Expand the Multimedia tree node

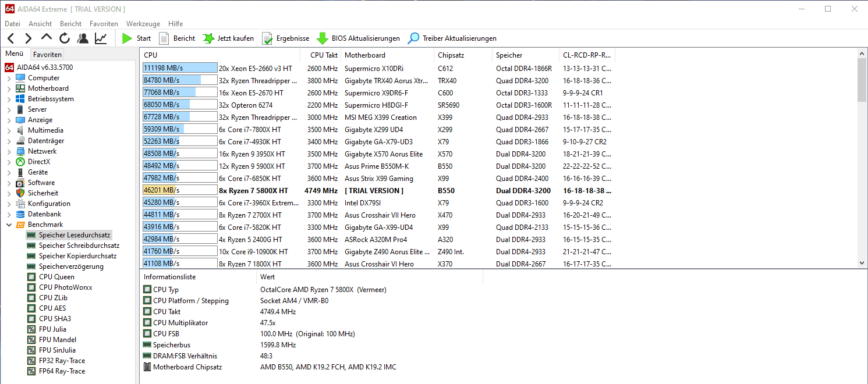[x=9, y=130]
